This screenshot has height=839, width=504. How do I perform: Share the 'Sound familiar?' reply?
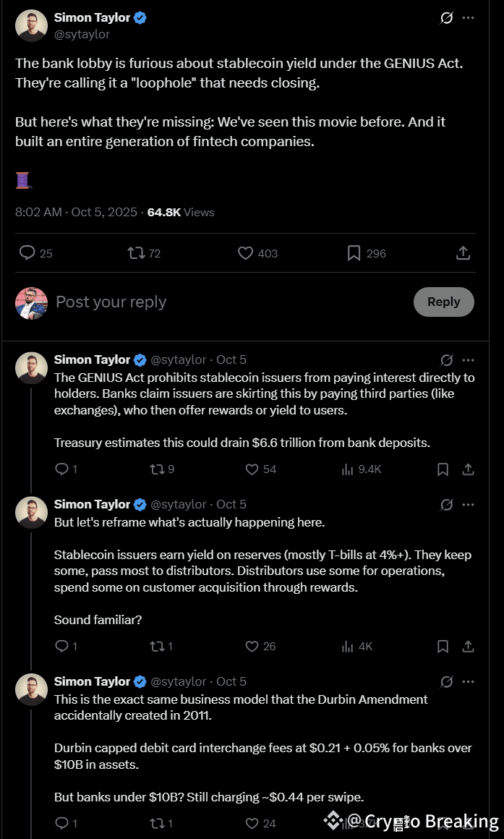(469, 647)
